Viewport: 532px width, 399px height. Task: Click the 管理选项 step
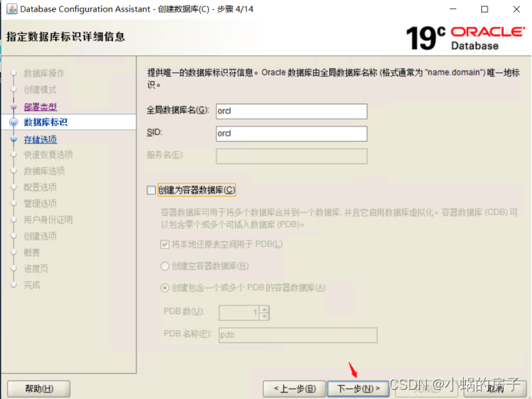click(40, 203)
